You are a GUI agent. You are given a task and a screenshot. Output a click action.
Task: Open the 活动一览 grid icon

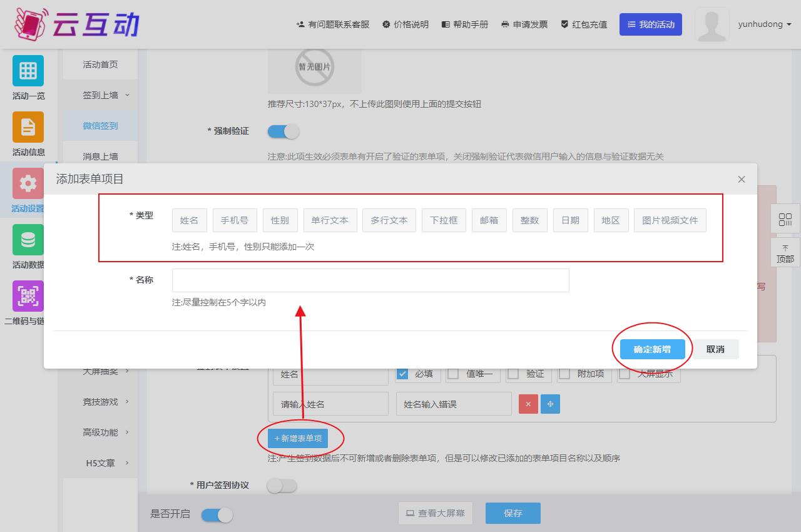(x=28, y=71)
